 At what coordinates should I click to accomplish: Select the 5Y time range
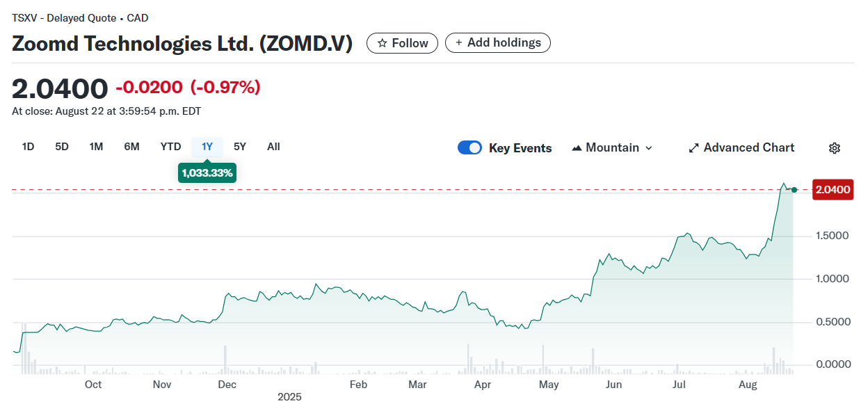(240, 147)
